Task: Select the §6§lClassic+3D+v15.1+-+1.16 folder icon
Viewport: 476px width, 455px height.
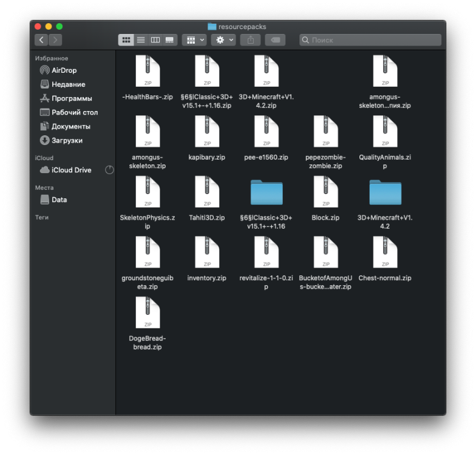Action: click(267, 192)
